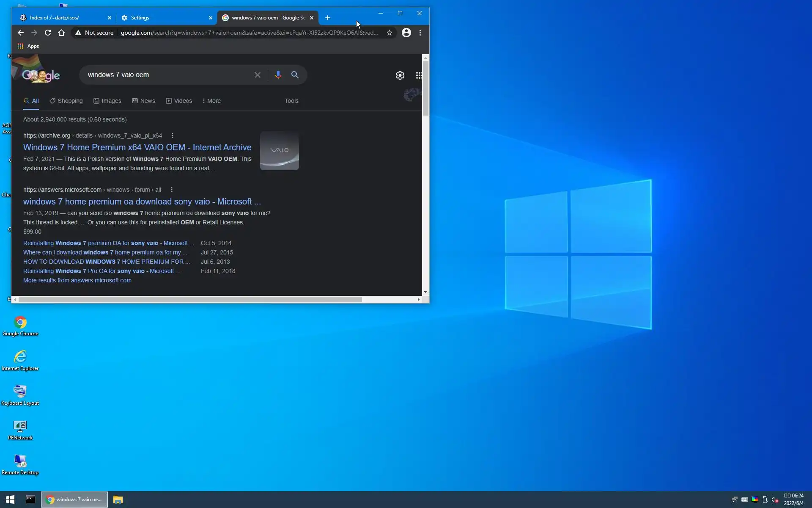812x508 pixels.
Task: Click the magnifier search button
Action: [295, 75]
